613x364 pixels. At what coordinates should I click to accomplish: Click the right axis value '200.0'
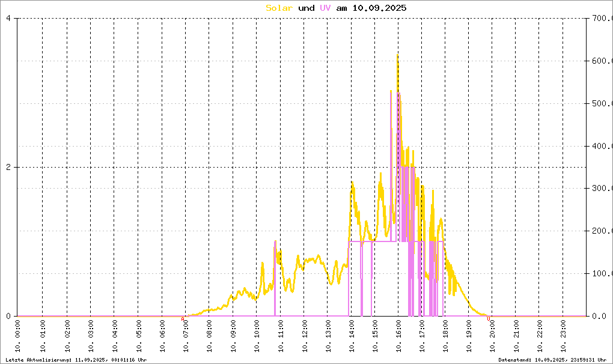(601, 231)
